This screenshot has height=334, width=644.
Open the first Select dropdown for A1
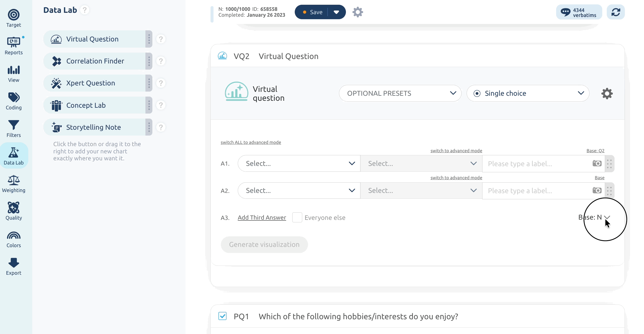(299, 163)
